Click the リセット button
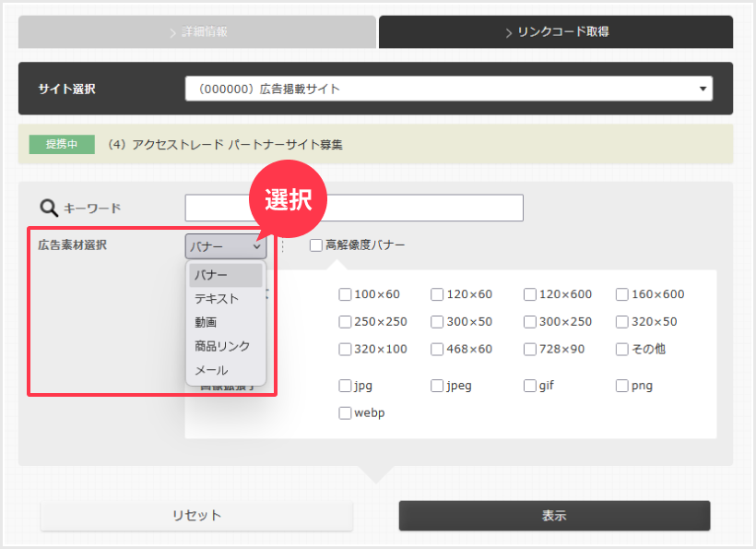 [x=196, y=516]
